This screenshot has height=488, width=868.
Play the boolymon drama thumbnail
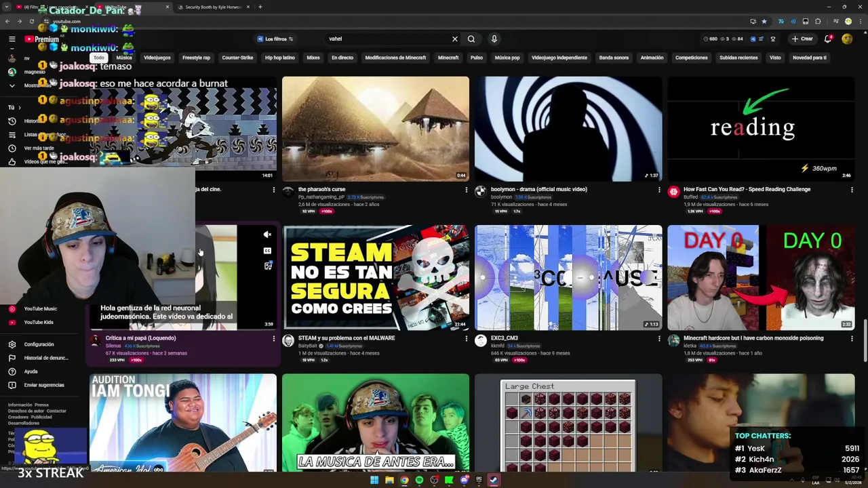tap(568, 129)
